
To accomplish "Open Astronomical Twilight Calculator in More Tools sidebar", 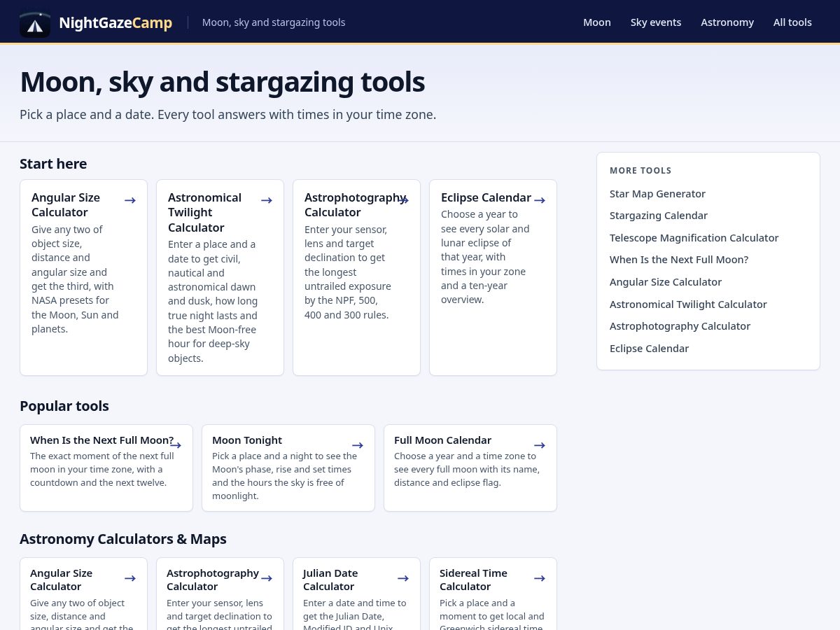I will click(688, 304).
